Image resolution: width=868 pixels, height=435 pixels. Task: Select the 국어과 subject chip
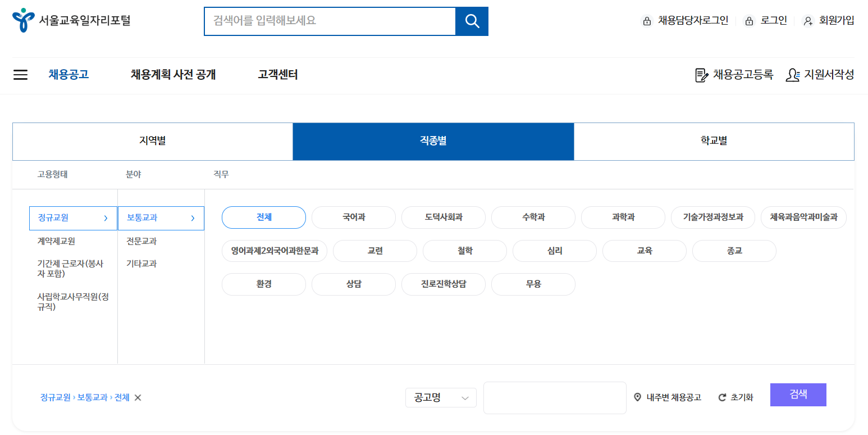354,217
